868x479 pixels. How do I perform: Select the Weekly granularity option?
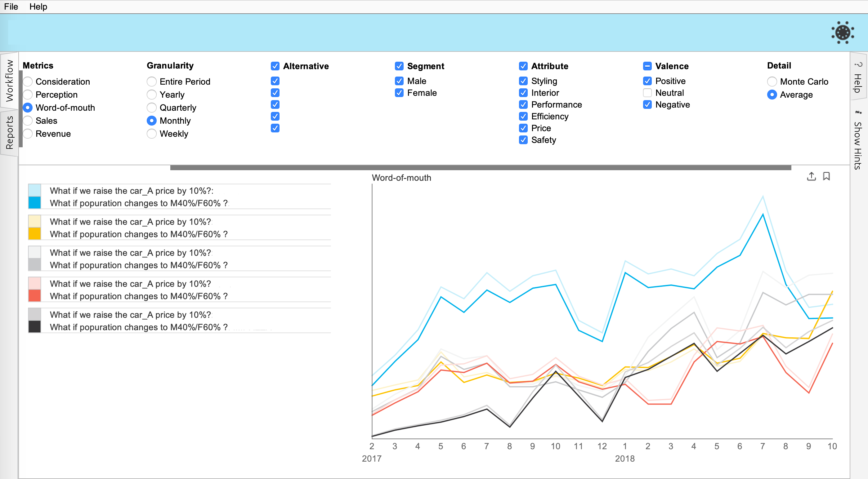point(152,134)
